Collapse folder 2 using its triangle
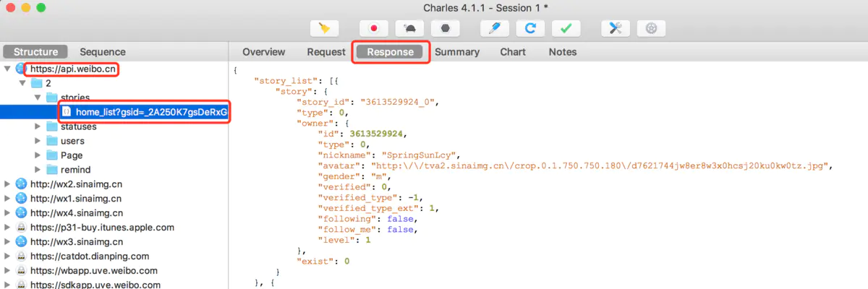The image size is (868, 289). click(x=22, y=83)
